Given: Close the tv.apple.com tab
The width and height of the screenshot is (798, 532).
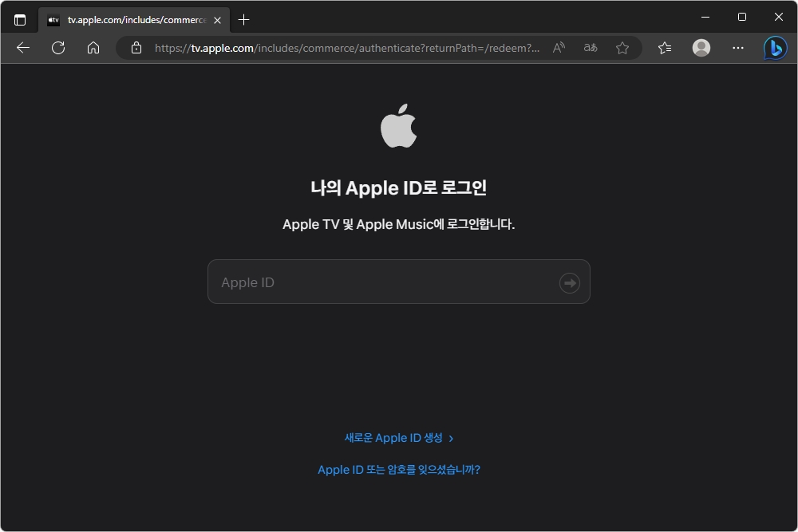Looking at the screenshot, I should (x=217, y=21).
